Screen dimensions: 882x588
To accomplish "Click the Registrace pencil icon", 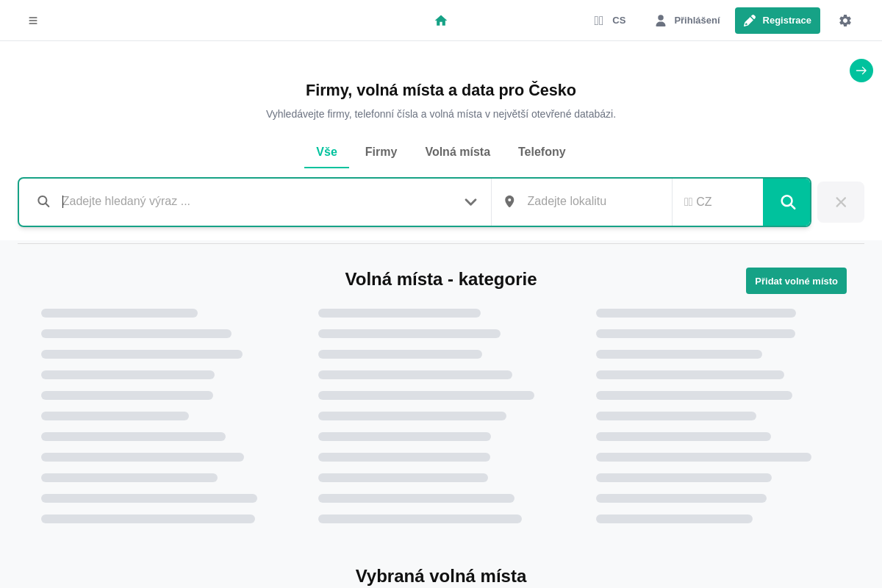I will tap(750, 21).
